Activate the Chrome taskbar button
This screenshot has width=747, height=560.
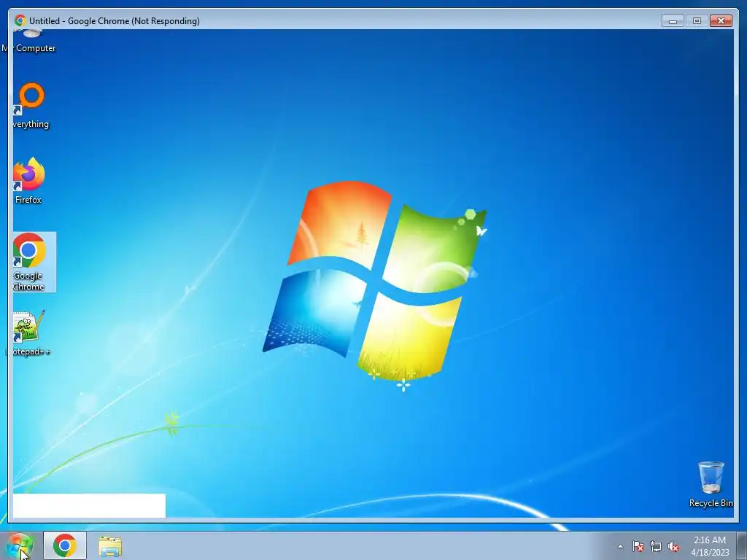pos(65,545)
